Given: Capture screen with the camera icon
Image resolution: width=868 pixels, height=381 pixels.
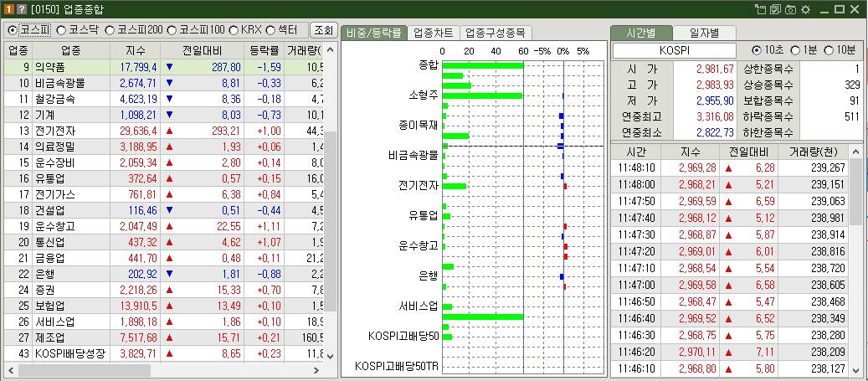Looking at the screenshot, I should point(790,9).
